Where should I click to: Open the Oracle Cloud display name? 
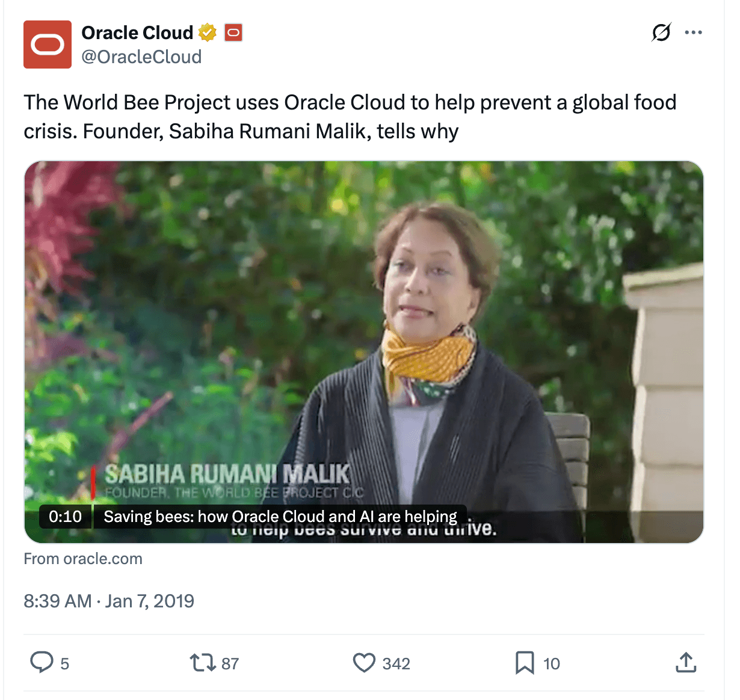point(137,32)
